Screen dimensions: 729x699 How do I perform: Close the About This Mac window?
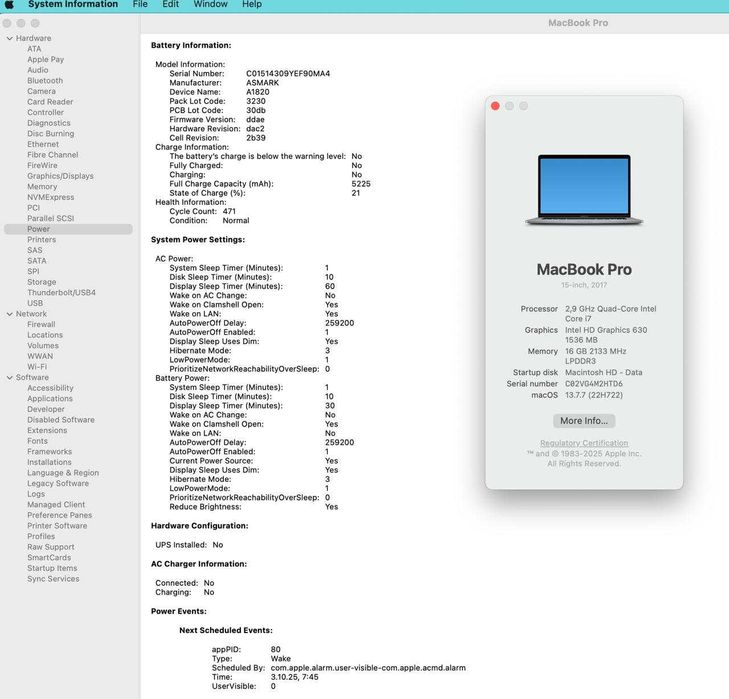click(x=495, y=106)
